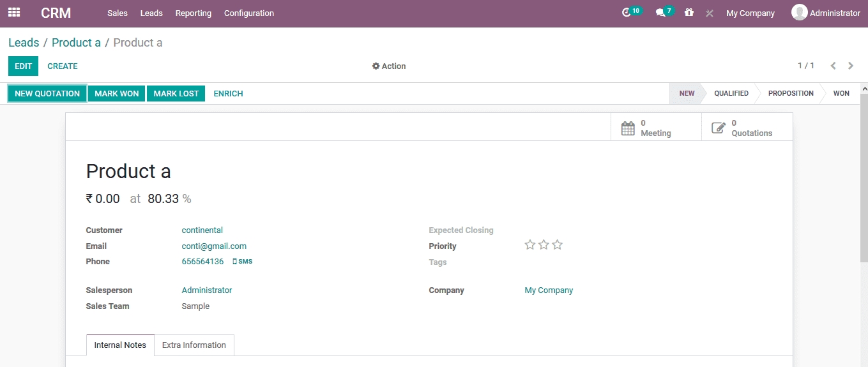Open the Configuration menu

click(249, 13)
